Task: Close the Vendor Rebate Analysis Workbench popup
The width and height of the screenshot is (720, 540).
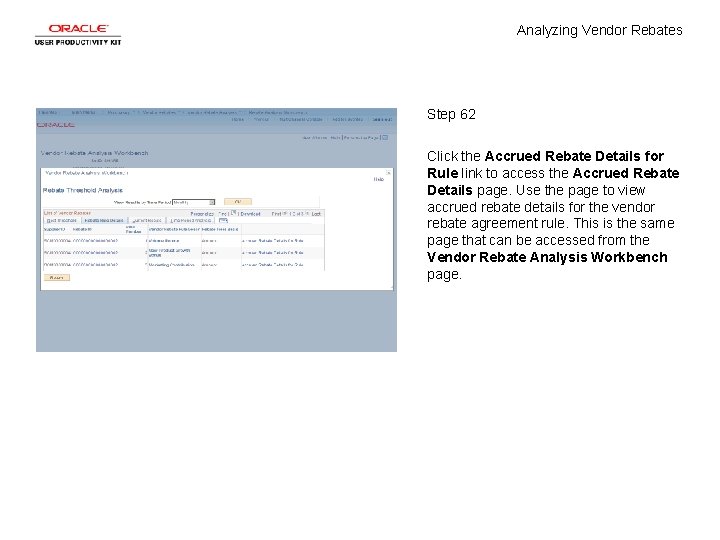Action: click(388, 173)
